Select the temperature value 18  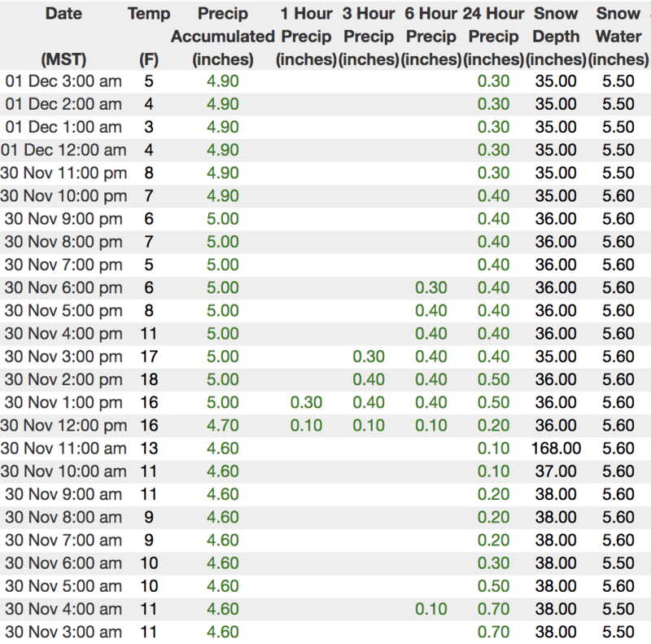click(x=149, y=380)
